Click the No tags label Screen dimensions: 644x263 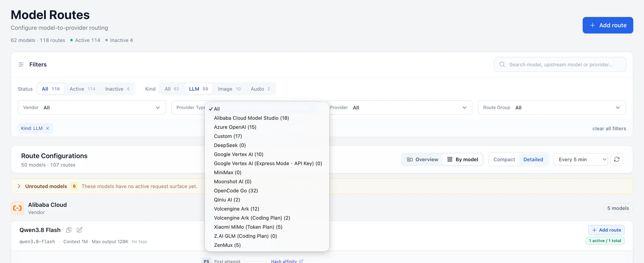coord(139,242)
